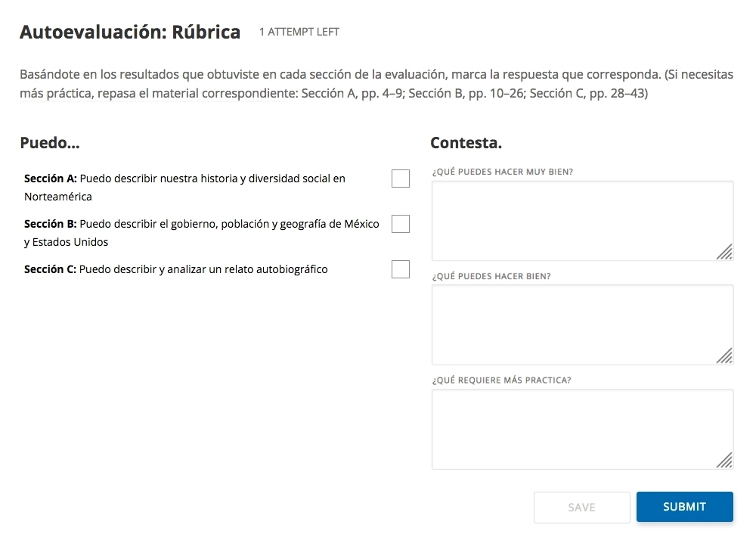Click the 'Autoevaluación: Rúbrica' heading

(x=130, y=33)
